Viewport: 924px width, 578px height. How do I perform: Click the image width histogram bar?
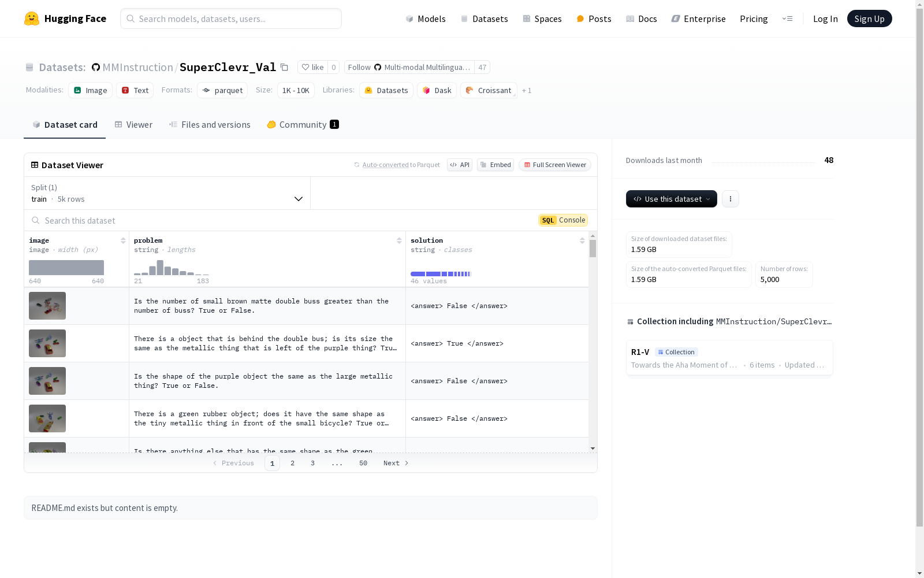(66, 268)
